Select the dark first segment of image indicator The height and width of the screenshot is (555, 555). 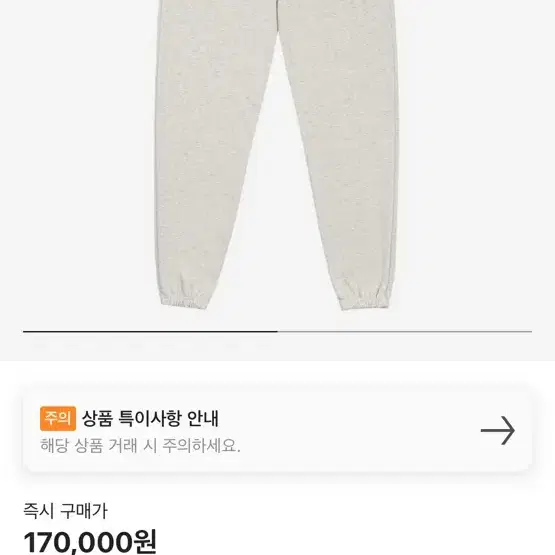(150, 332)
